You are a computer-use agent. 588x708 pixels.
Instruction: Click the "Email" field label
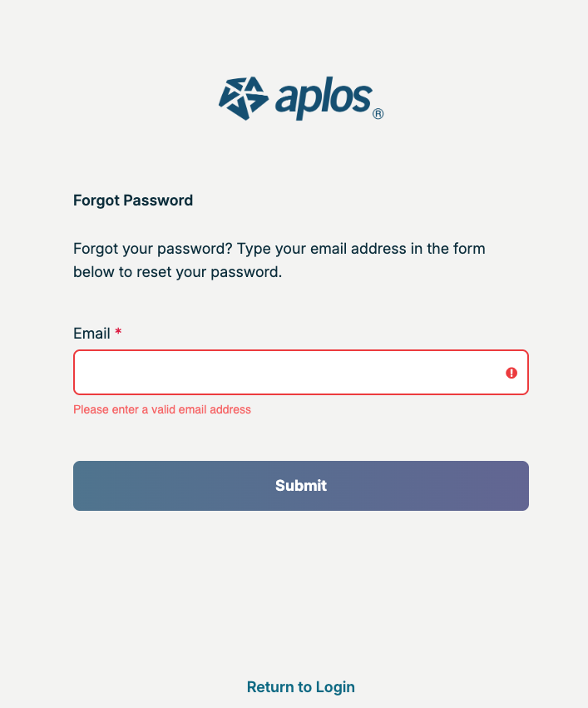pos(91,334)
